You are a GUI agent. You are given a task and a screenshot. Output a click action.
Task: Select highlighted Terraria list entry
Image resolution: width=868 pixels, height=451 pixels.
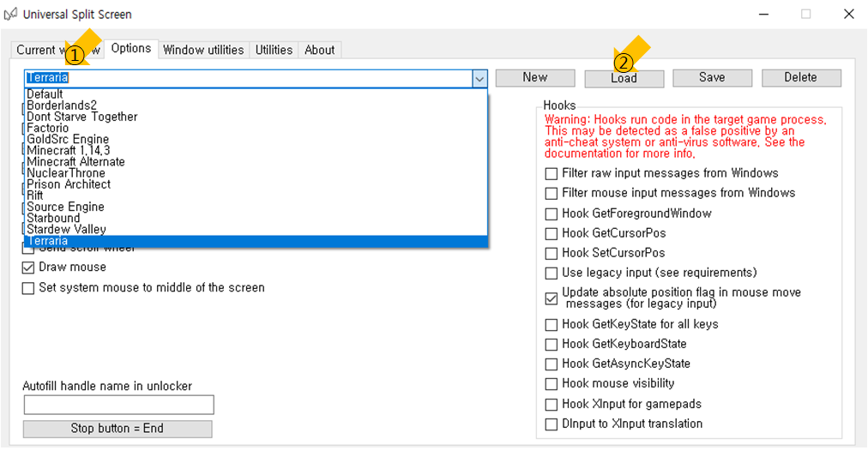pos(256,241)
